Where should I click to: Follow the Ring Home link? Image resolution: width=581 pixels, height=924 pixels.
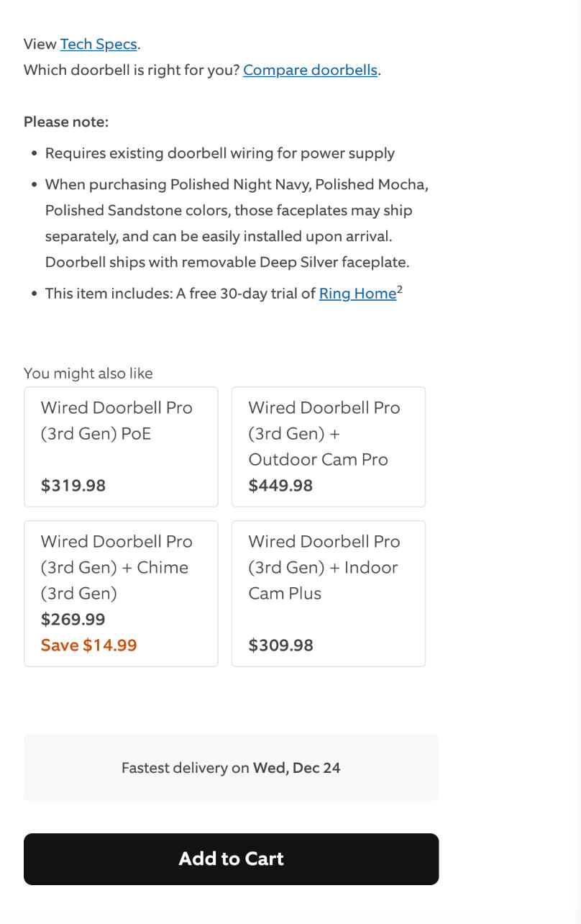coord(357,294)
